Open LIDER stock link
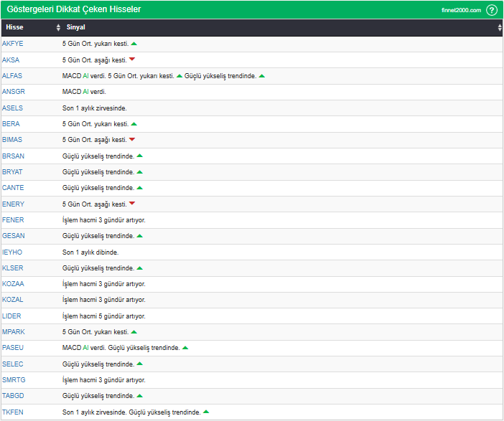The image size is (504, 421). 11,316
